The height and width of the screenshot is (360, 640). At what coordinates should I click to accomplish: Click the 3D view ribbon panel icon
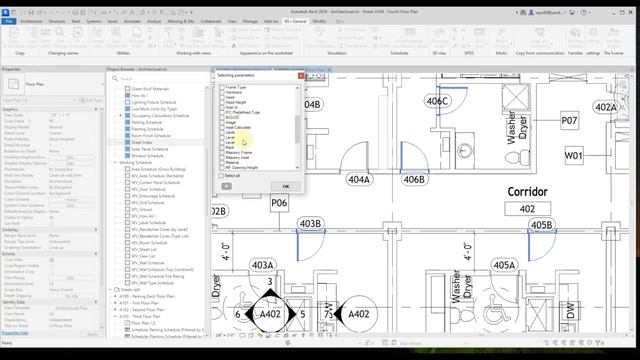(x=439, y=33)
